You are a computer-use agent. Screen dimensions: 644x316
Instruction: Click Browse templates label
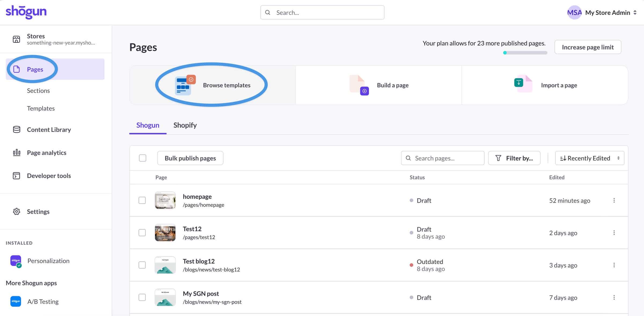tap(227, 85)
